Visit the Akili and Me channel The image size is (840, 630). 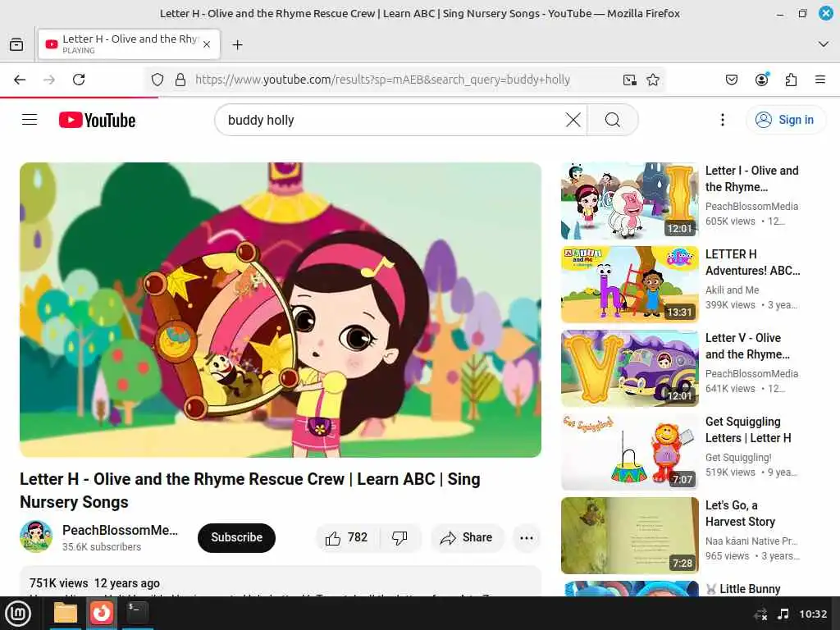pos(732,290)
